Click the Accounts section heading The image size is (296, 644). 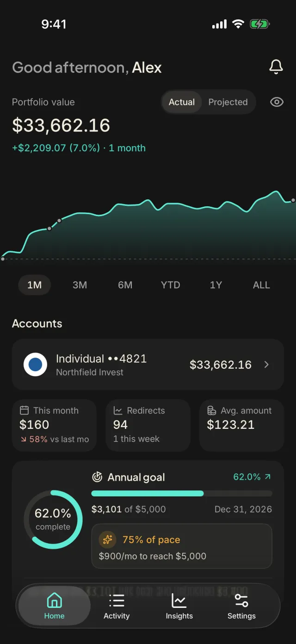[37, 323]
